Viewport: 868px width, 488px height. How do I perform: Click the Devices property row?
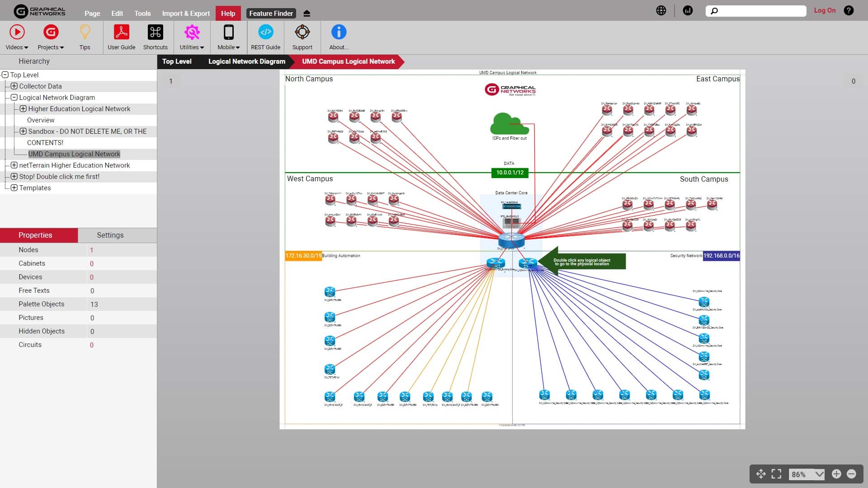78,277
